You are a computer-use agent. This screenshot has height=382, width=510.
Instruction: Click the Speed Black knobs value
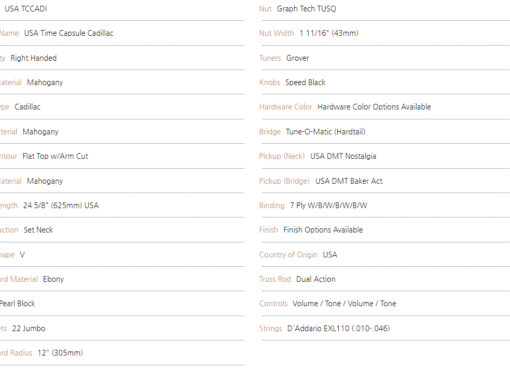click(305, 82)
